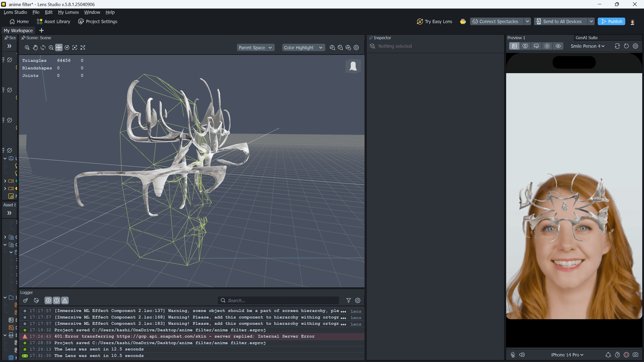644x362 pixels.
Task: Open the Color Highlight dropdown
Action: coord(303,48)
